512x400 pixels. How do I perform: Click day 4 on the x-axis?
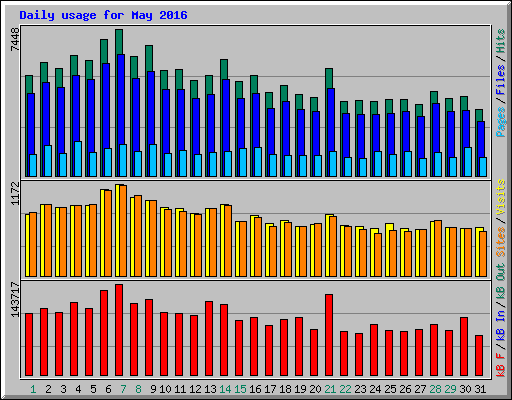pos(78,389)
